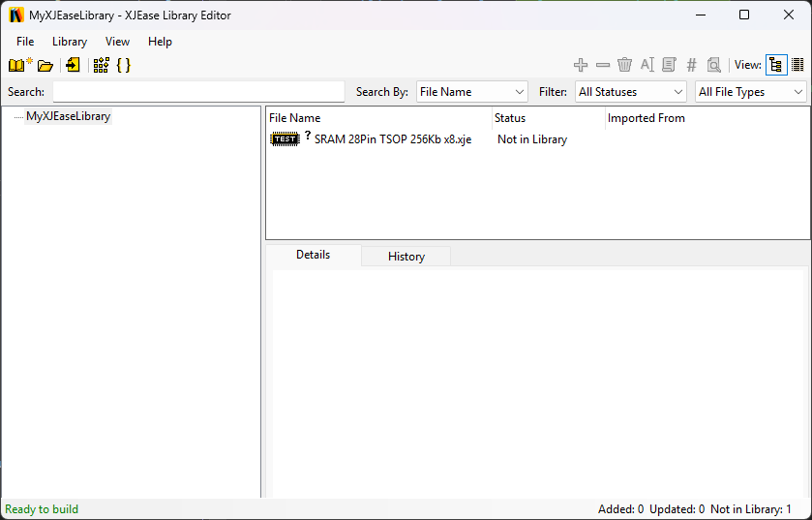Open the All File Types dropdown
The width and height of the screenshot is (812, 520).
(x=751, y=92)
